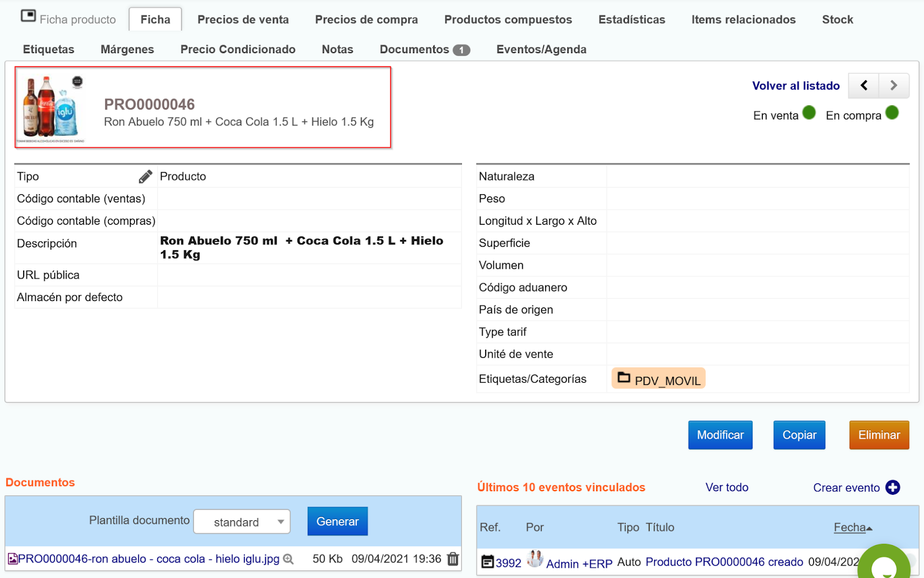Image resolution: width=924 pixels, height=578 pixels.
Task: Click the '50 Kb' file size
Action: 327,559
